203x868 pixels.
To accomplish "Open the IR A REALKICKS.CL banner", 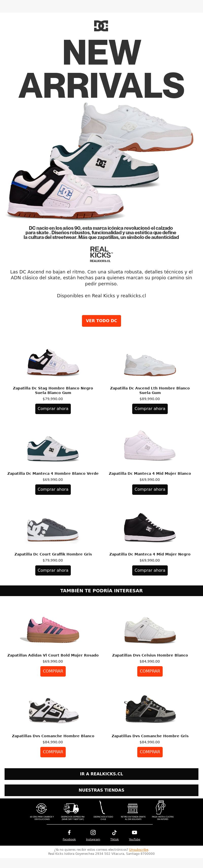I will pos(101,774).
